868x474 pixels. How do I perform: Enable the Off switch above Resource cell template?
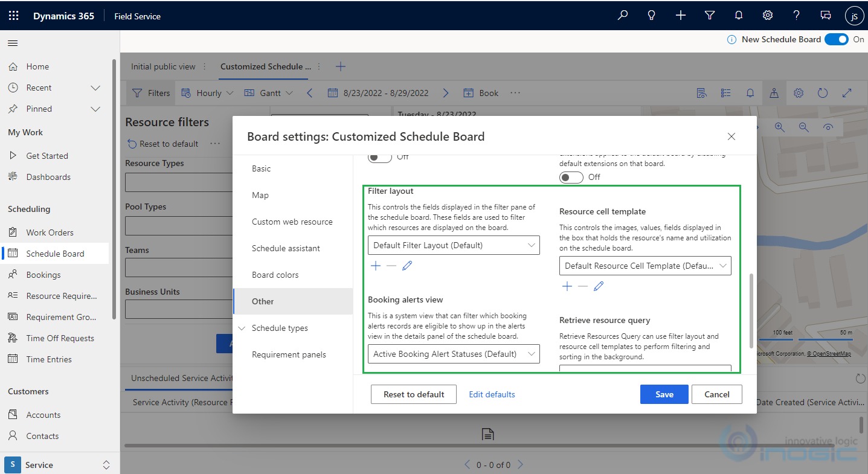(x=571, y=177)
